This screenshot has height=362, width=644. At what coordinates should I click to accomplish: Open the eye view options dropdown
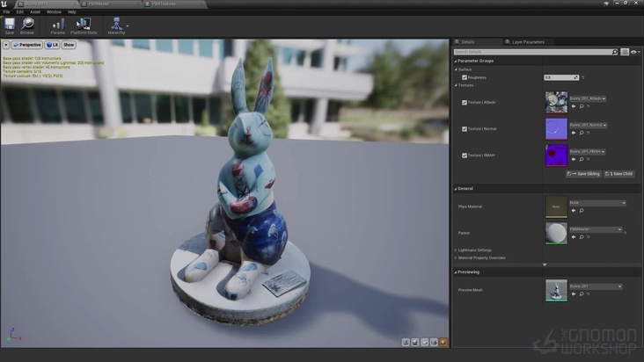pos(635,52)
